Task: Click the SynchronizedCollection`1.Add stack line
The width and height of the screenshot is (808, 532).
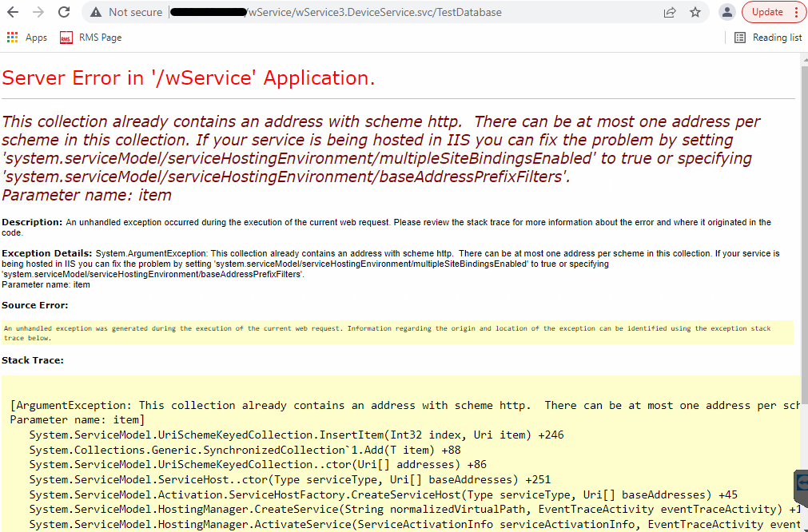Action: (x=245, y=450)
